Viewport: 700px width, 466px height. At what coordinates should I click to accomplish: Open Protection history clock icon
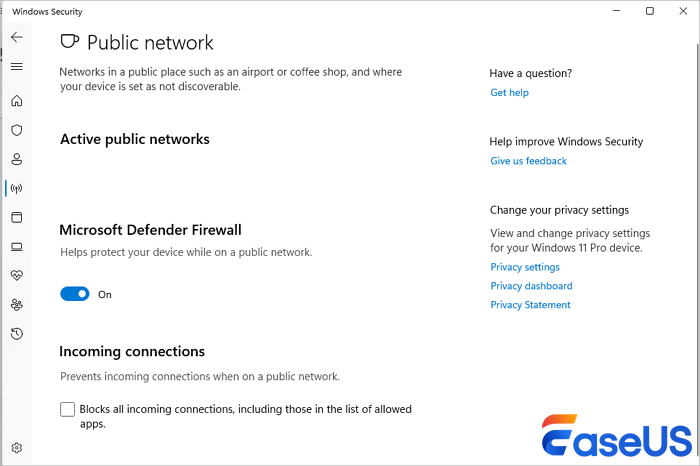click(x=16, y=333)
